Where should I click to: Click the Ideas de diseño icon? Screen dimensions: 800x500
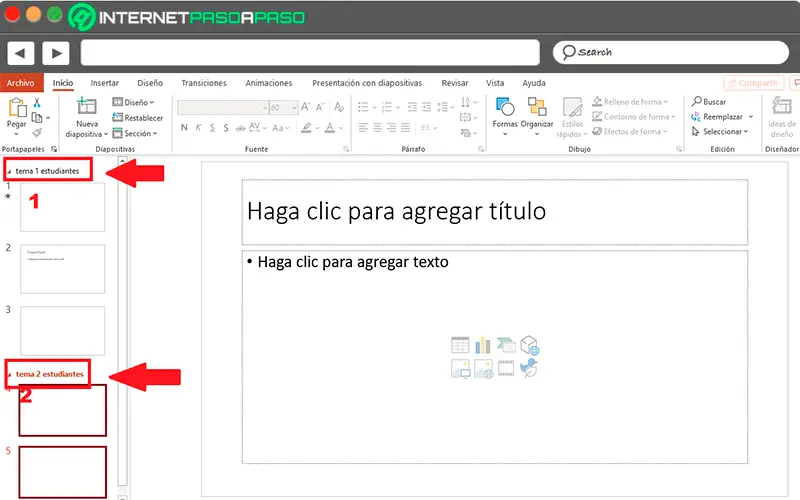pyautogui.click(x=782, y=106)
